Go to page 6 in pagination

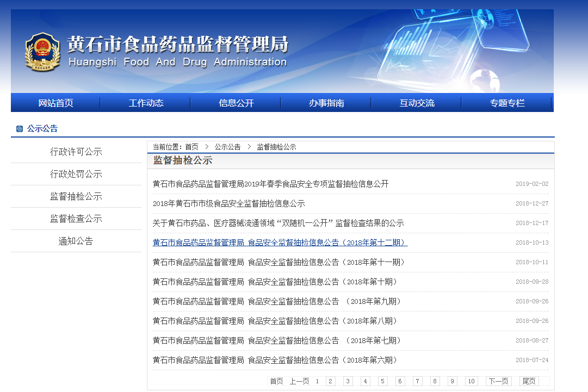(400, 381)
